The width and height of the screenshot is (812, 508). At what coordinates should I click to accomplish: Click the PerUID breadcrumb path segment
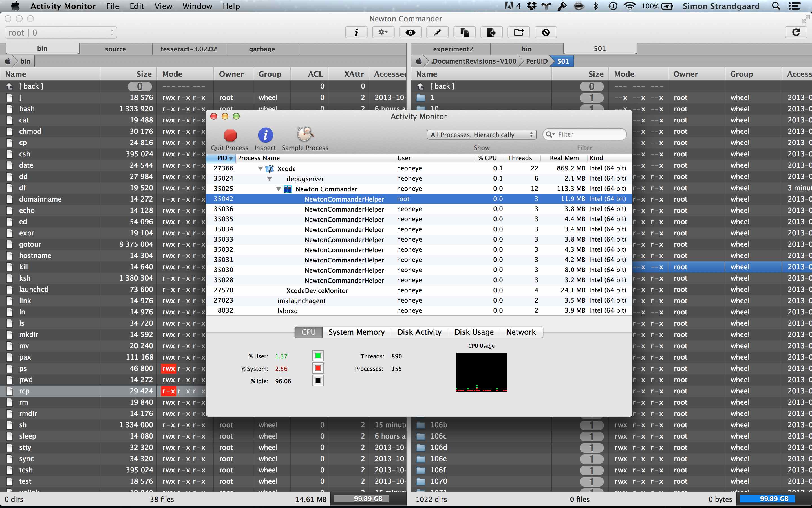click(537, 61)
